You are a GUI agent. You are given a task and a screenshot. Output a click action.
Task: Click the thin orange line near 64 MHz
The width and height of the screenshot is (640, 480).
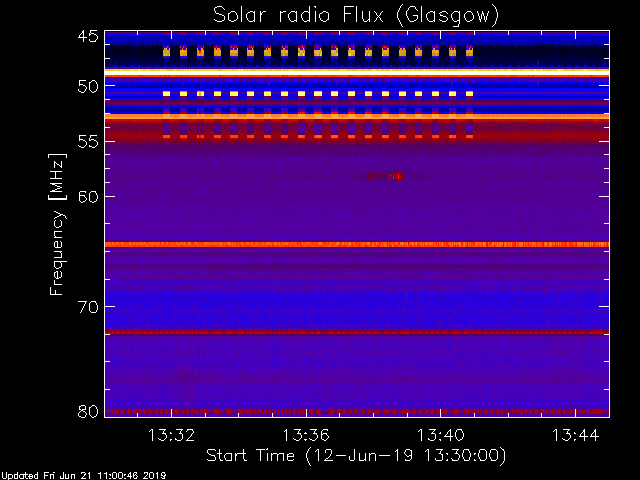356,244
